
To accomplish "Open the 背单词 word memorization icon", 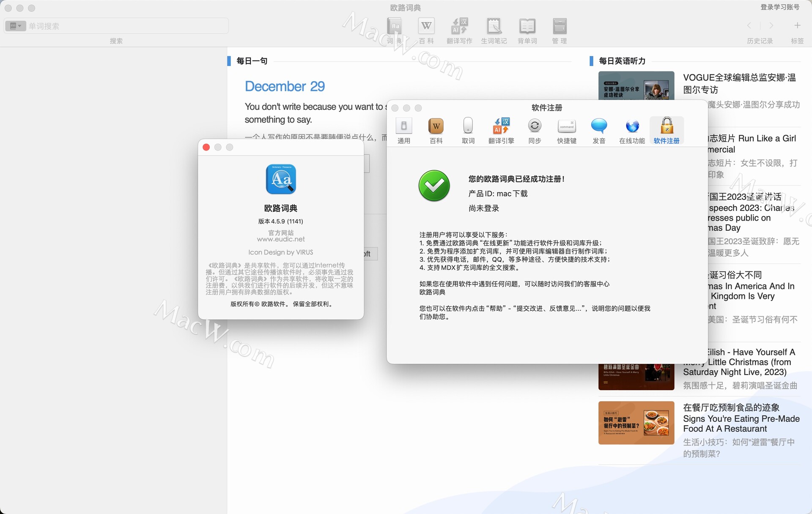I will (x=527, y=30).
